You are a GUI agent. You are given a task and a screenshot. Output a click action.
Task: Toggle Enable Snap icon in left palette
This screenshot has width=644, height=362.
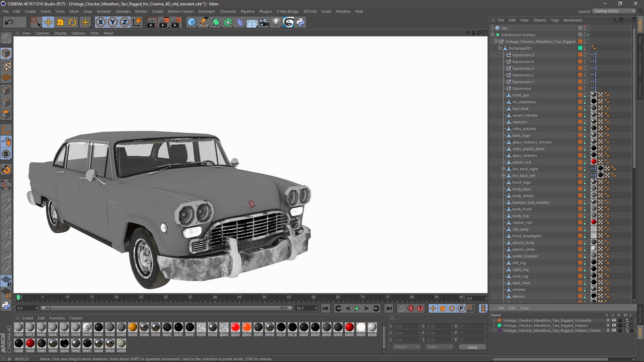pyautogui.click(x=6, y=170)
